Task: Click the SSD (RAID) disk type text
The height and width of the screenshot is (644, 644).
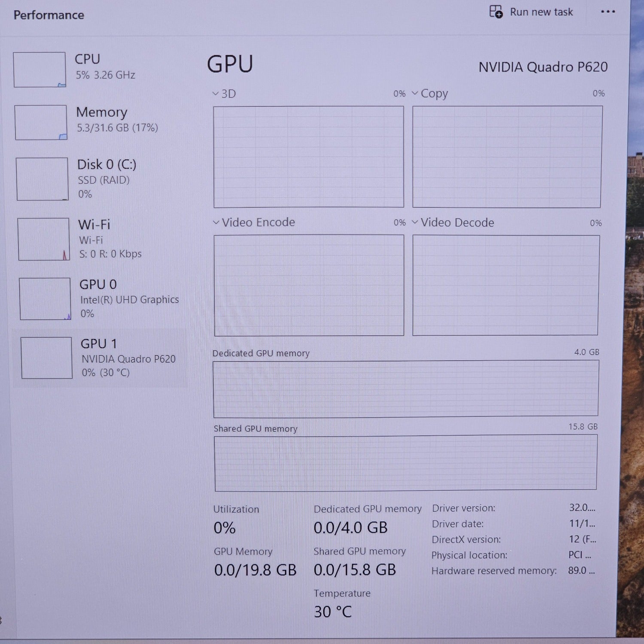Action: tap(103, 180)
